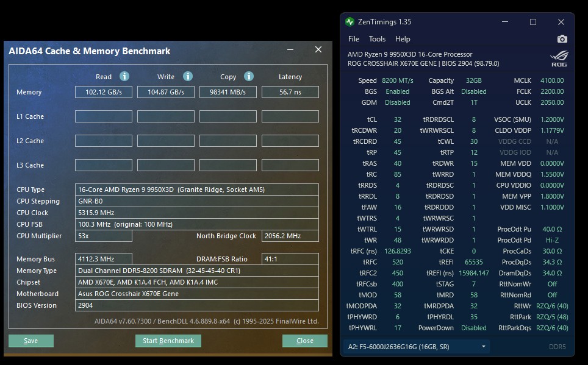Click the VDD MISC value 1.1000V
The height and width of the screenshot is (365, 588).
coord(552,207)
